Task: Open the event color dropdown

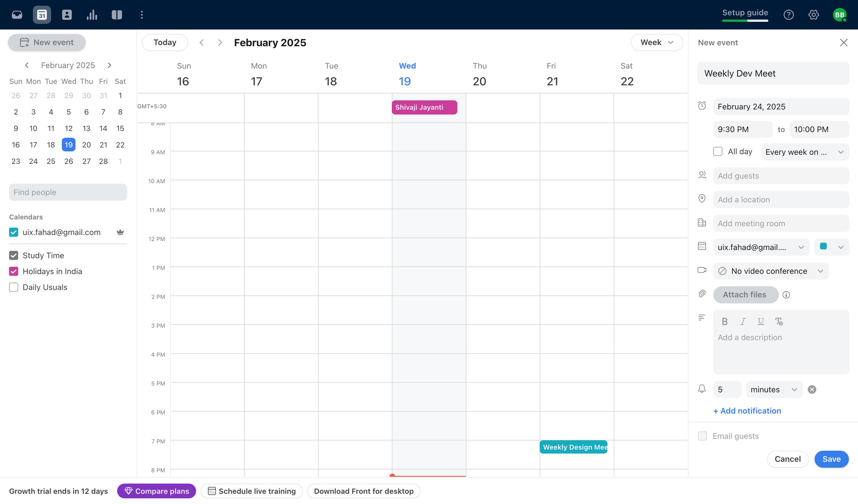Action: tap(832, 247)
